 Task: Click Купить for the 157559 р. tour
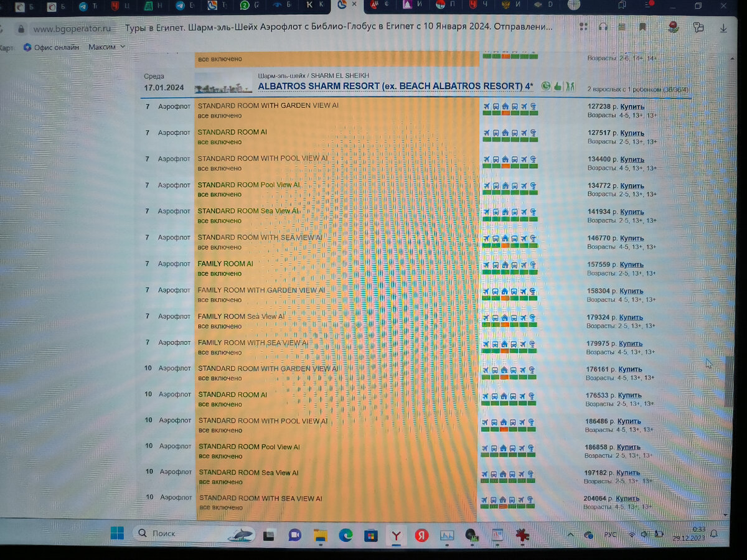(x=632, y=264)
